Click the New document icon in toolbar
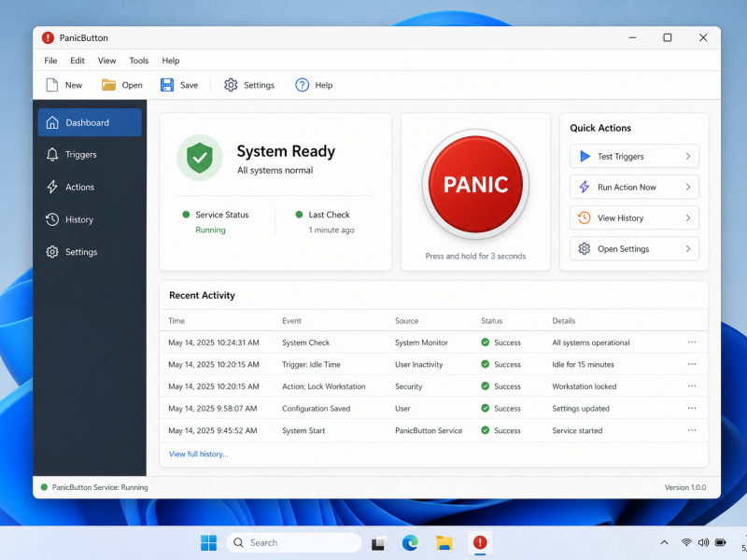The image size is (747, 560). coord(52,85)
